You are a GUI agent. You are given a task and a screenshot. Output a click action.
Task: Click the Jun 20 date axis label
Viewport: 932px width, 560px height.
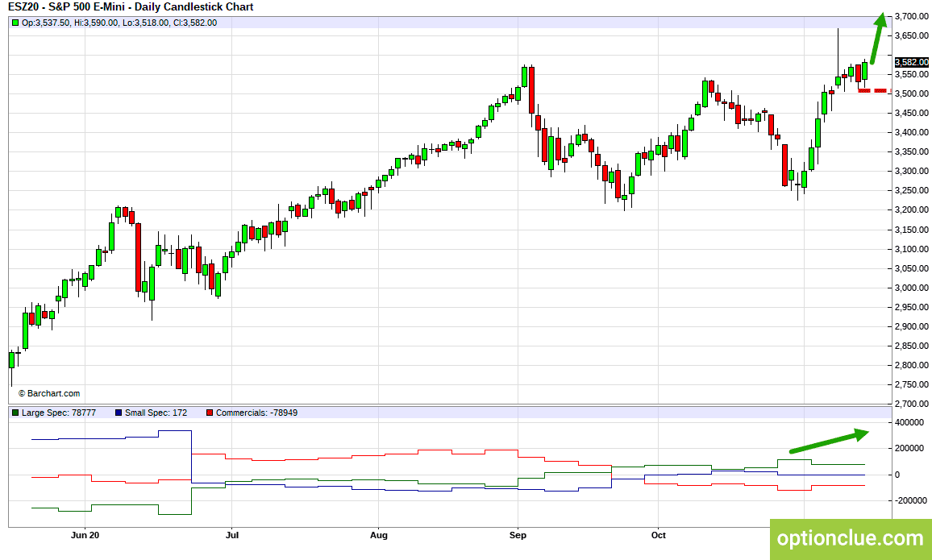(85, 535)
